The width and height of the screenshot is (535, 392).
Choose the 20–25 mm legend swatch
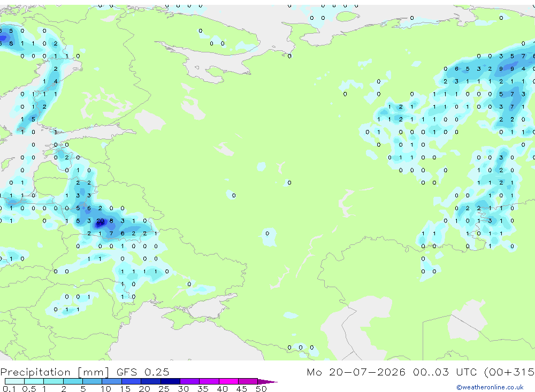150,381
